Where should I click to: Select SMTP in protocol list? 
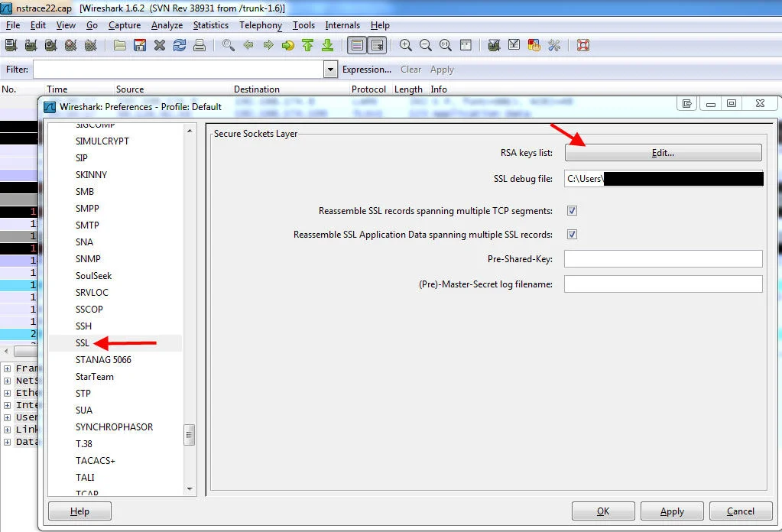pyautogui.click(x=87, y=225)
